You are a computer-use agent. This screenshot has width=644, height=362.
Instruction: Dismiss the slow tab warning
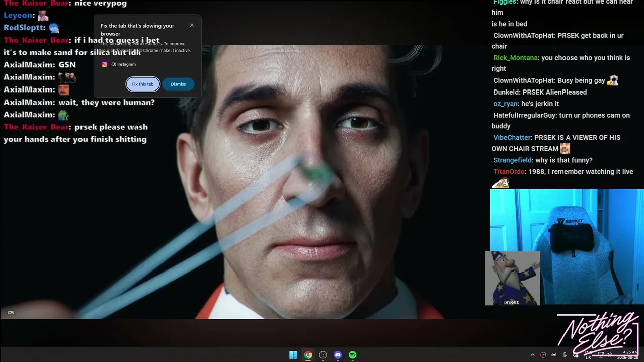coord(178,84)
